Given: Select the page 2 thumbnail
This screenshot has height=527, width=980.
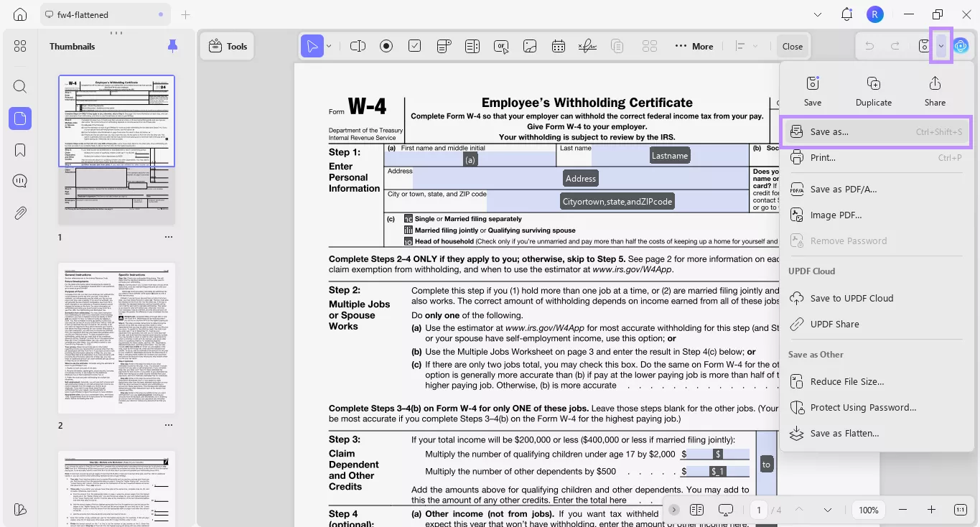Looking at the screenshot, I should pyautogui.click(x=116, y=337).
